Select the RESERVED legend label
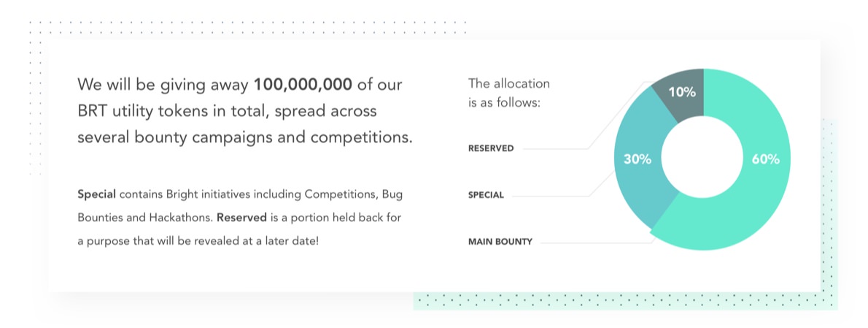 tap(490, 148)
